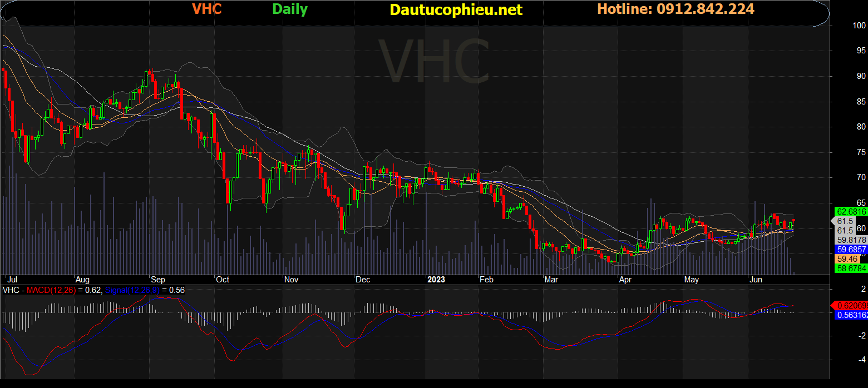Click the green 62.6816 price tag
The image size is (868, 388).
851,212
